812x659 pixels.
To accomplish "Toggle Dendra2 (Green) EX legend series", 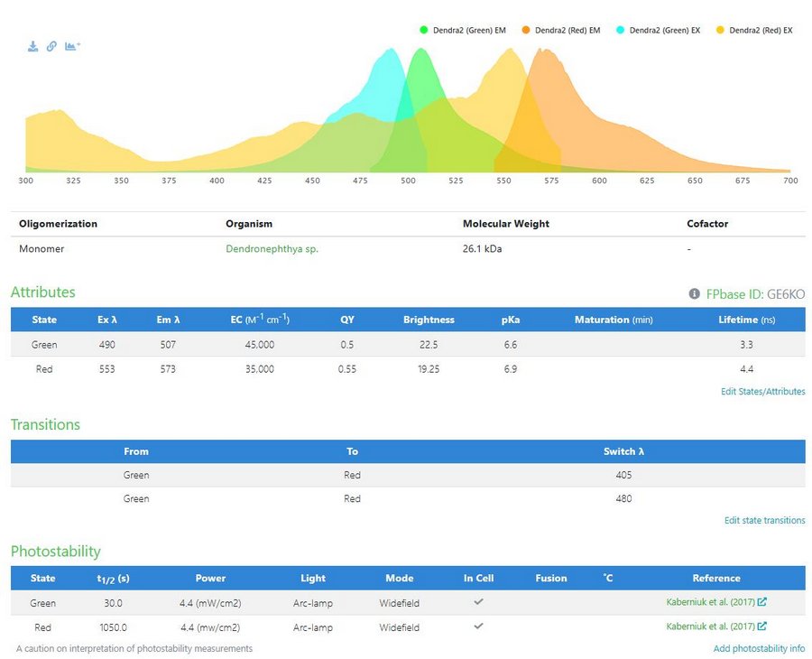I will pyautogui.click(x=658, y=31).
